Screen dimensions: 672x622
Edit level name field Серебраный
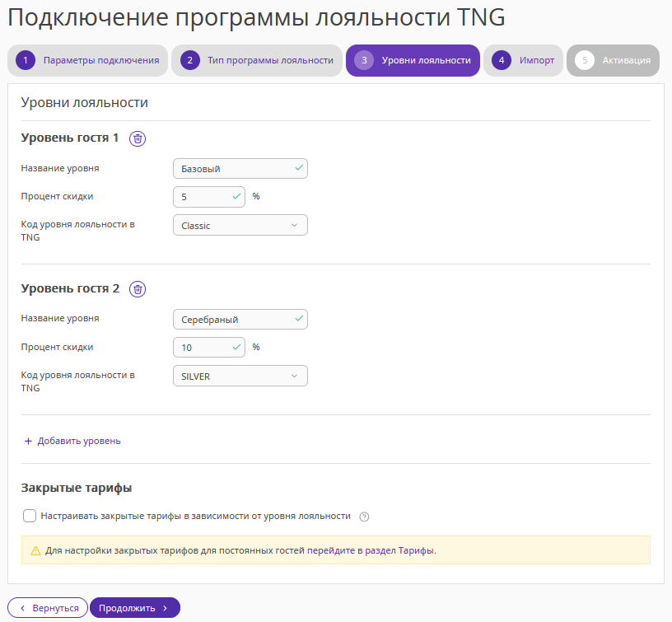point(240,320)
